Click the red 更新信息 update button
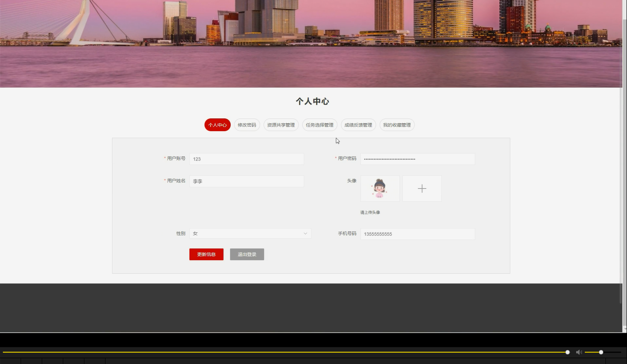The height and width of the screenshot is (364, 627). click(206, 254)
